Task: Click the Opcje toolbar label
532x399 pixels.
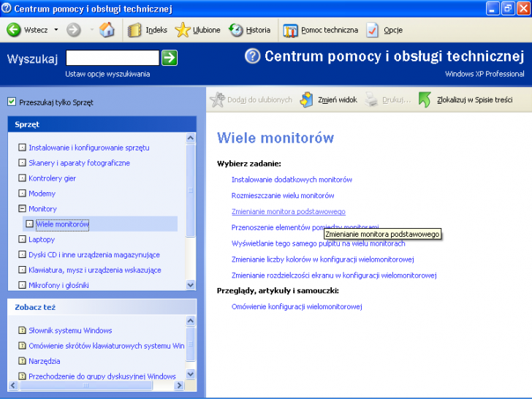Action: [x=393, y=30]
